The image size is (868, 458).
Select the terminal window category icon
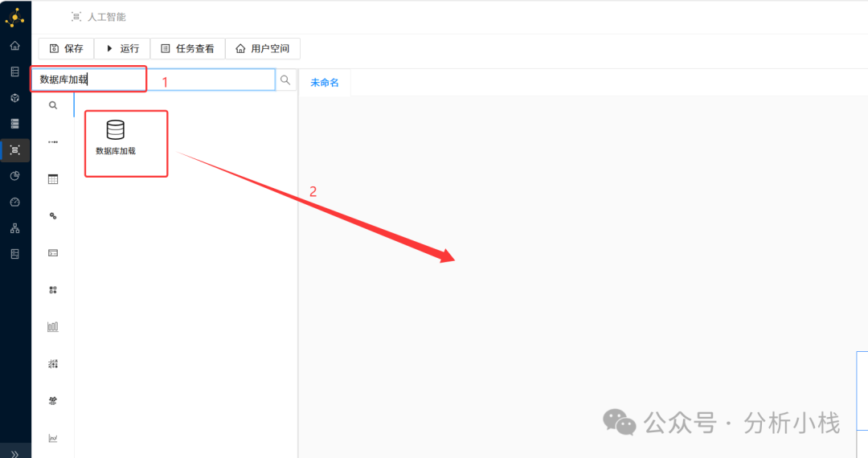[x=53, y=253]
